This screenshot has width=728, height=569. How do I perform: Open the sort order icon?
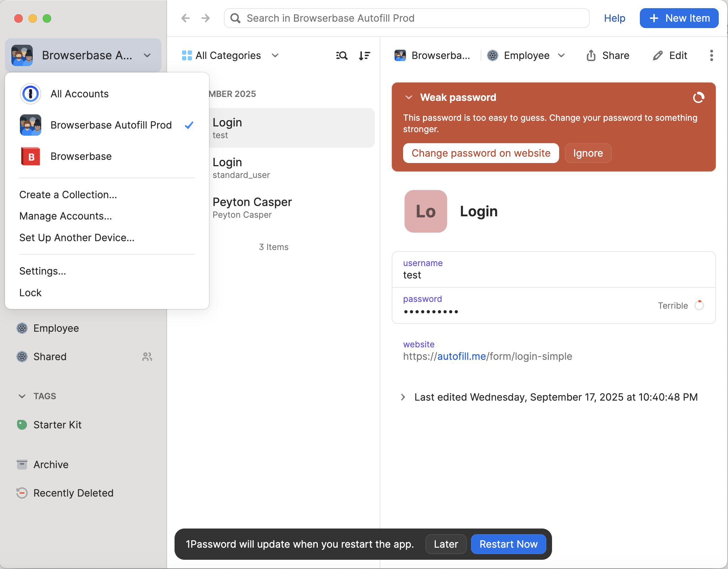click(364, 55)
